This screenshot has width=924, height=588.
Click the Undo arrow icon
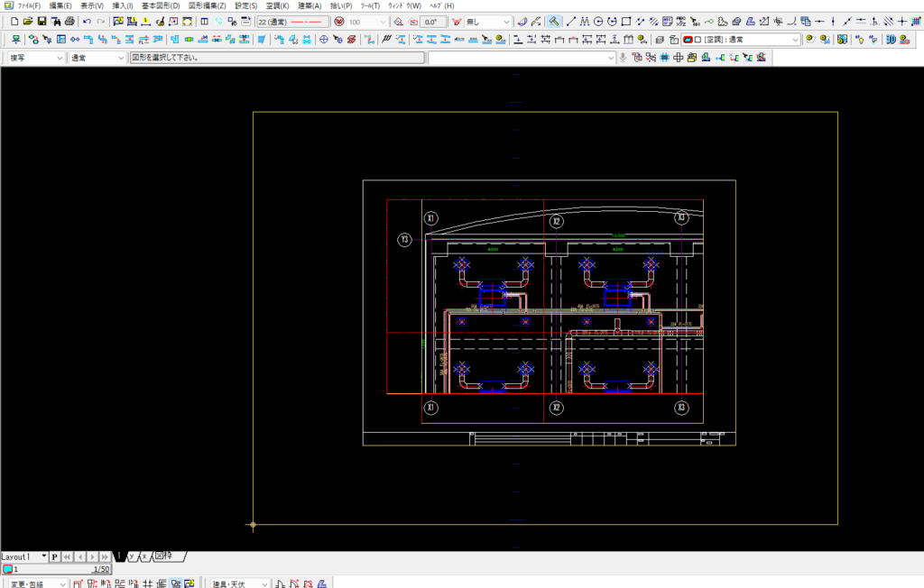point(87,21)
